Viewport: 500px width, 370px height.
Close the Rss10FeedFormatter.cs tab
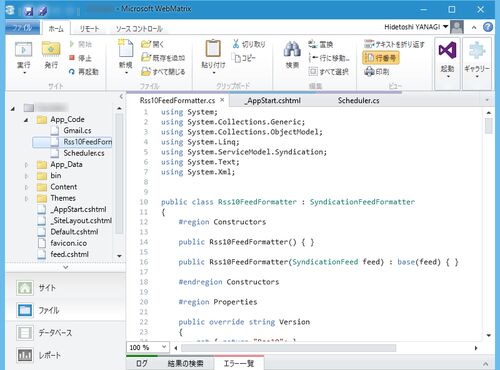tap(222, 100)
